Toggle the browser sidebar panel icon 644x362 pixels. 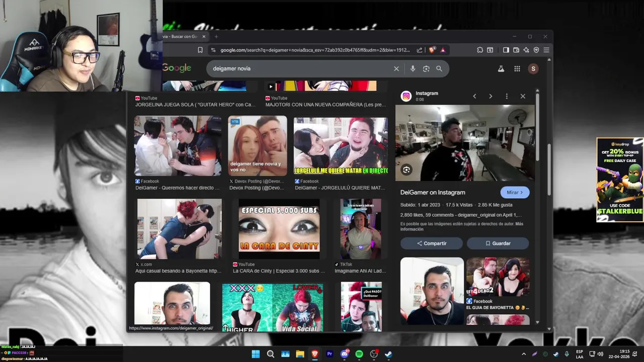click(x=506, y=50)
